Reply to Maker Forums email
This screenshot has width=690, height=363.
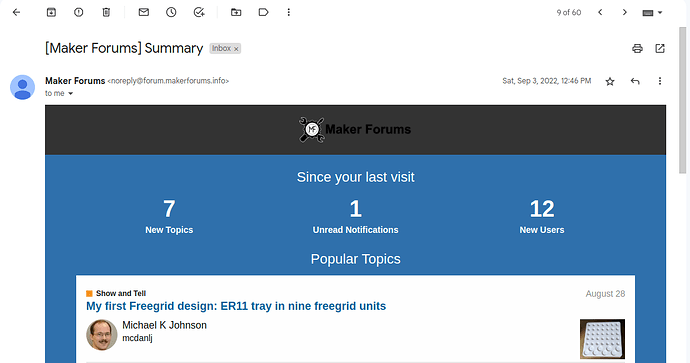point(635,81)
